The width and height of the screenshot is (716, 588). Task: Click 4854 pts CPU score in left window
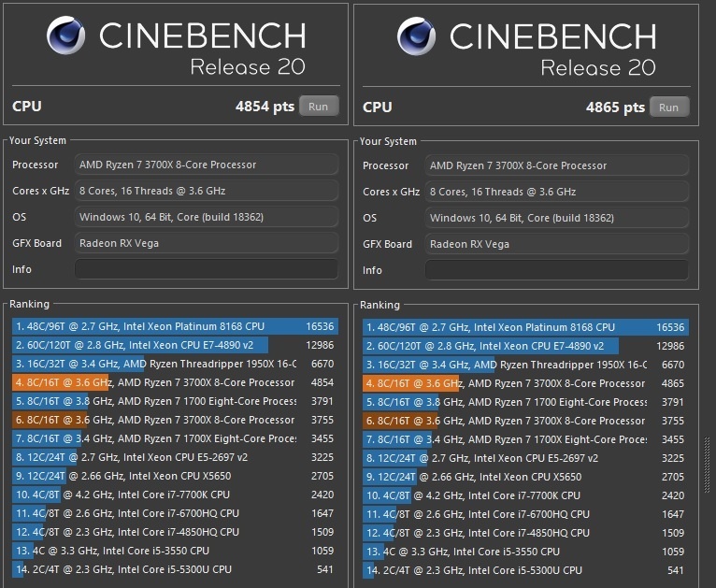(x=265, y=107)
